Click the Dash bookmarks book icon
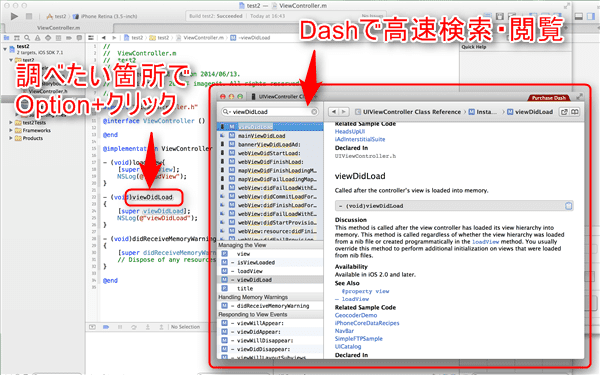Screen dimensions: 600x375 click(574, 112)
